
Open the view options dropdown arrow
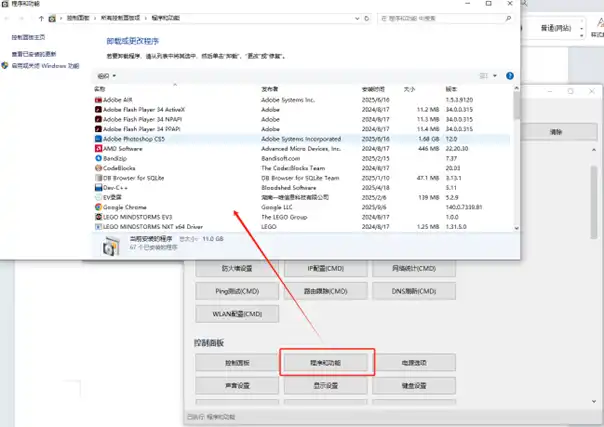(495, 76)
